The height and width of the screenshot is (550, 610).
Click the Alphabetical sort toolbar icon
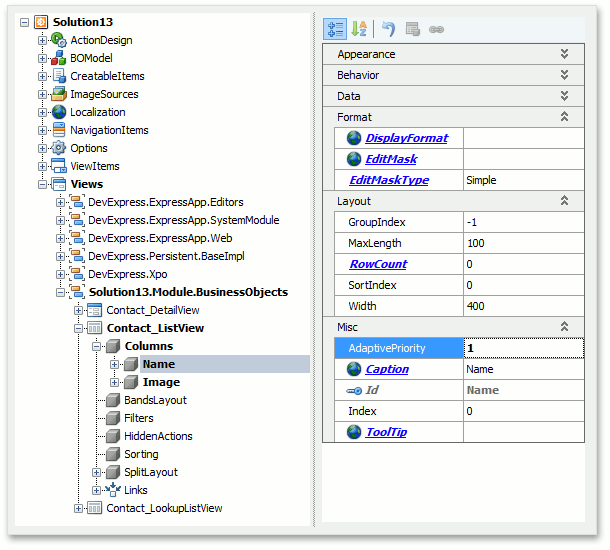pyautogui.click(x=359, y=29)
